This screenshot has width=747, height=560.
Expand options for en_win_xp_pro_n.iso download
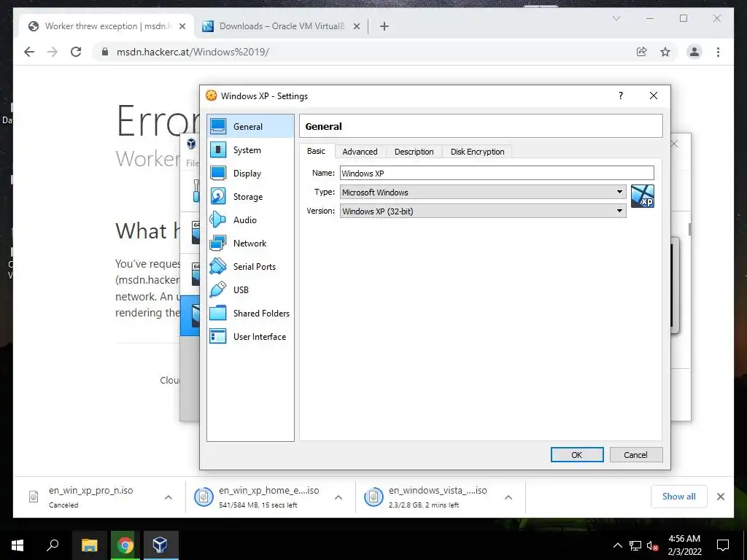coord(169,497)
